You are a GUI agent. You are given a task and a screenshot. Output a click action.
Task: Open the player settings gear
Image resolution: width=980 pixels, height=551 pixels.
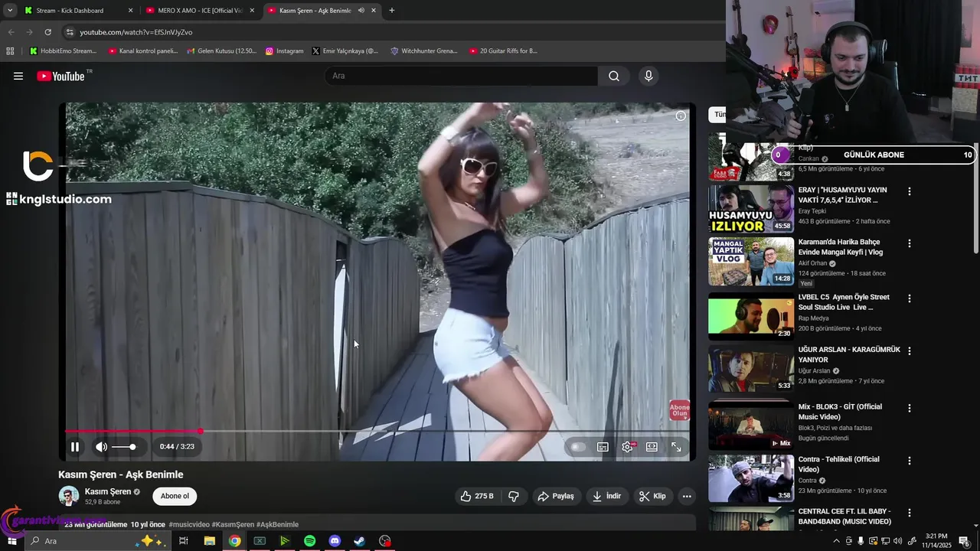627,447
